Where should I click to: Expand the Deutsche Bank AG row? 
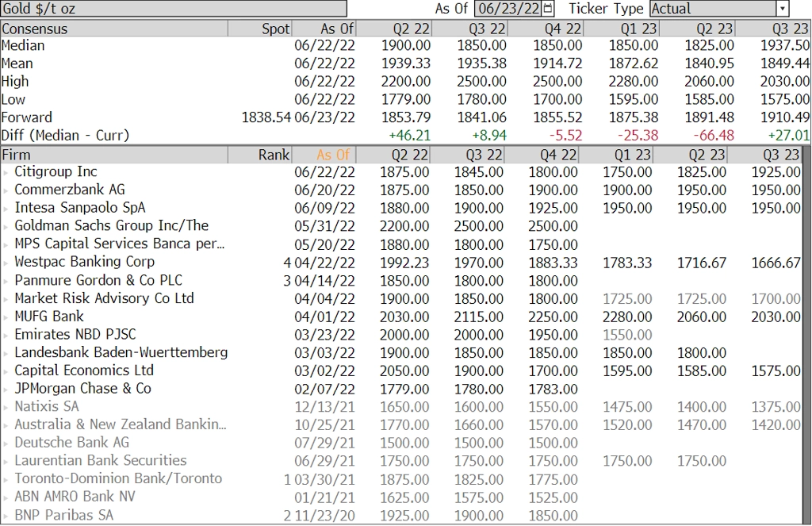pos(6,443)
